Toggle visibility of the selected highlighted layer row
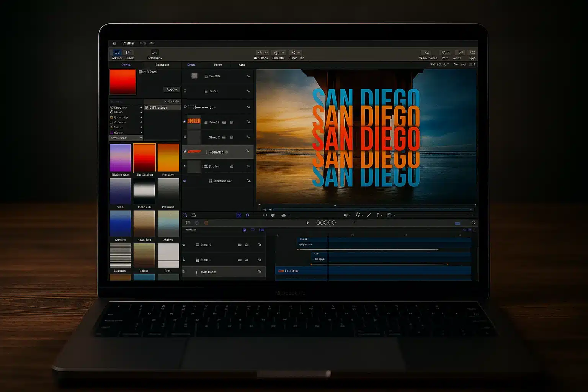The image size is (588, 392). tap(185, 152)
